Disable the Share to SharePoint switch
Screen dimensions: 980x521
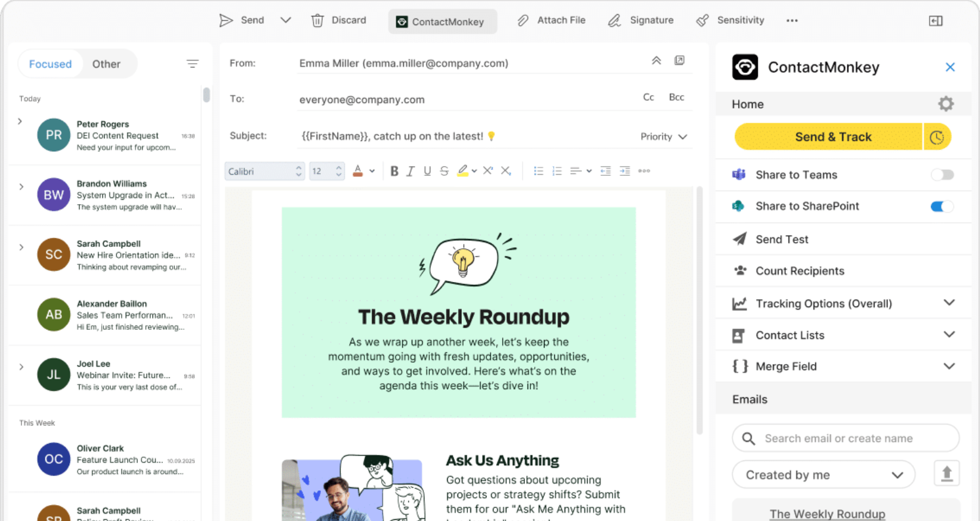coord(942,207)
